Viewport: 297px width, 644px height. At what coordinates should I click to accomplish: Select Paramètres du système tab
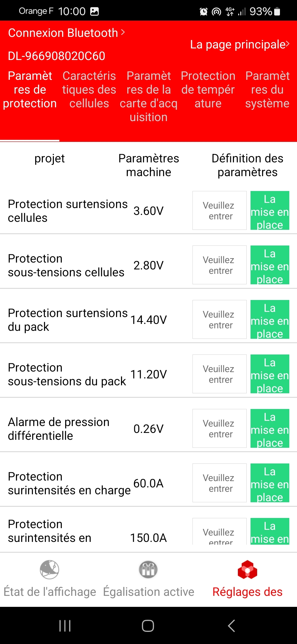click(267, 90)
